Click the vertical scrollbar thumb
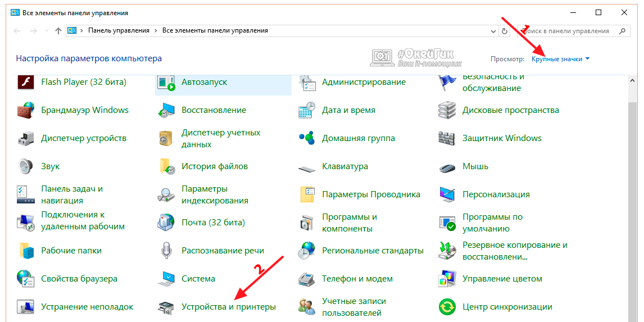This screenshot has height=322, width=644. (x=633, y=211)
